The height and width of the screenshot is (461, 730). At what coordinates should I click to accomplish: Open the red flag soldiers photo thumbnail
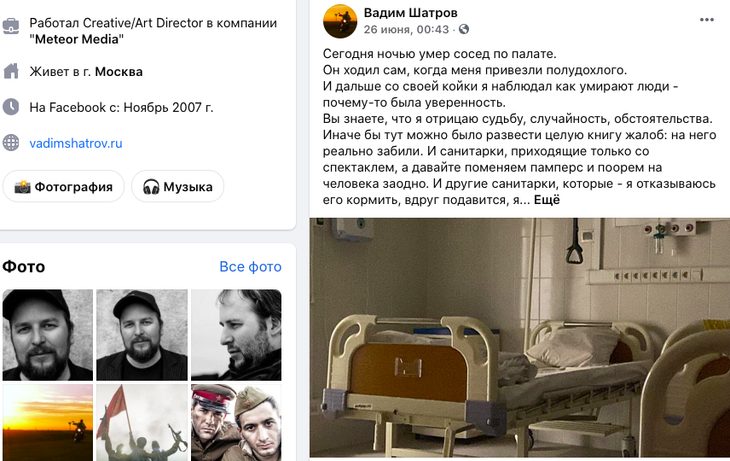142,422
